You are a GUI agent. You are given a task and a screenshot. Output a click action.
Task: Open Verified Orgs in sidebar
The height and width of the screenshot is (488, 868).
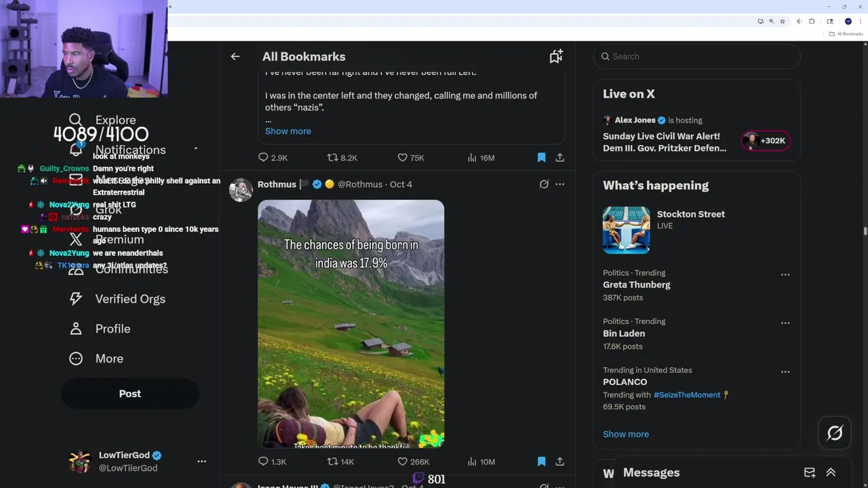click(130, 299)
